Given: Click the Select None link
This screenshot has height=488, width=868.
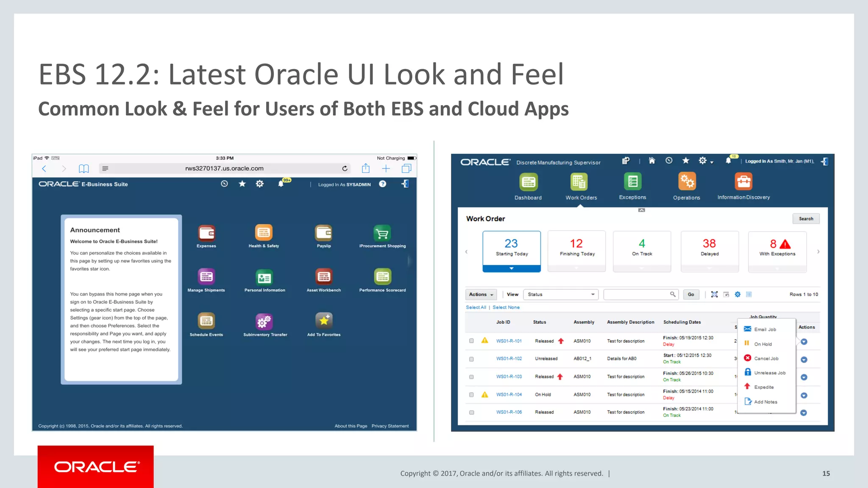Looking at the screenshot, I should [506, 308].
